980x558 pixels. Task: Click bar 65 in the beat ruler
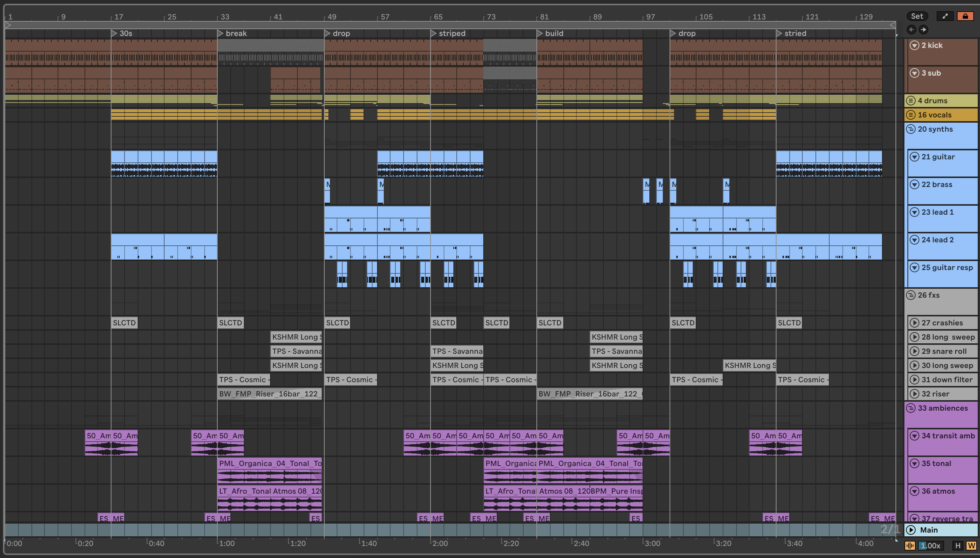(x=438, y=17)
